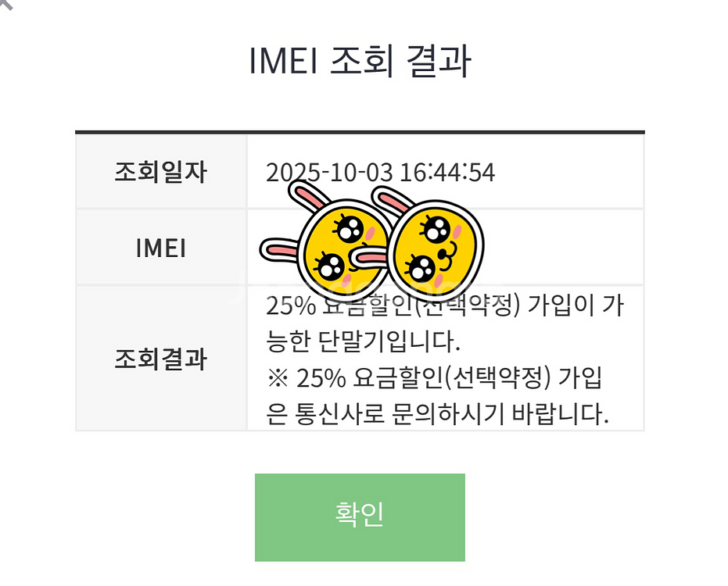Click the first 요금할인(선택약정) 가입이 result line
The height and width of the screenshot is (586, 728).
pyautogui.click(x=444, y=306)
